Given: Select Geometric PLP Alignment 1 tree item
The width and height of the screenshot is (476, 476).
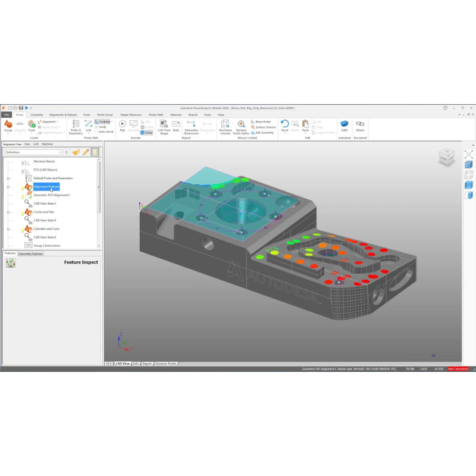Looking at the screenshot, I should click(x=52, y=195).
